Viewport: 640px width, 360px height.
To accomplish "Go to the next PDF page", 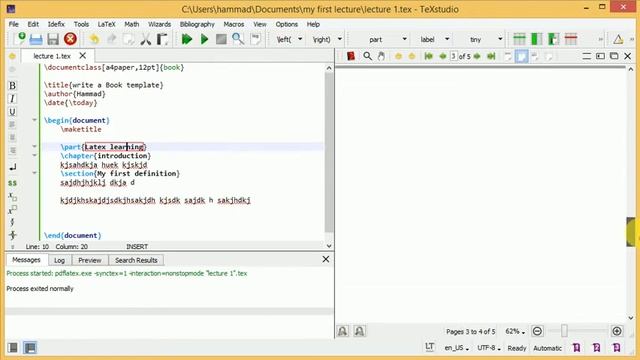I will [477, 56].
